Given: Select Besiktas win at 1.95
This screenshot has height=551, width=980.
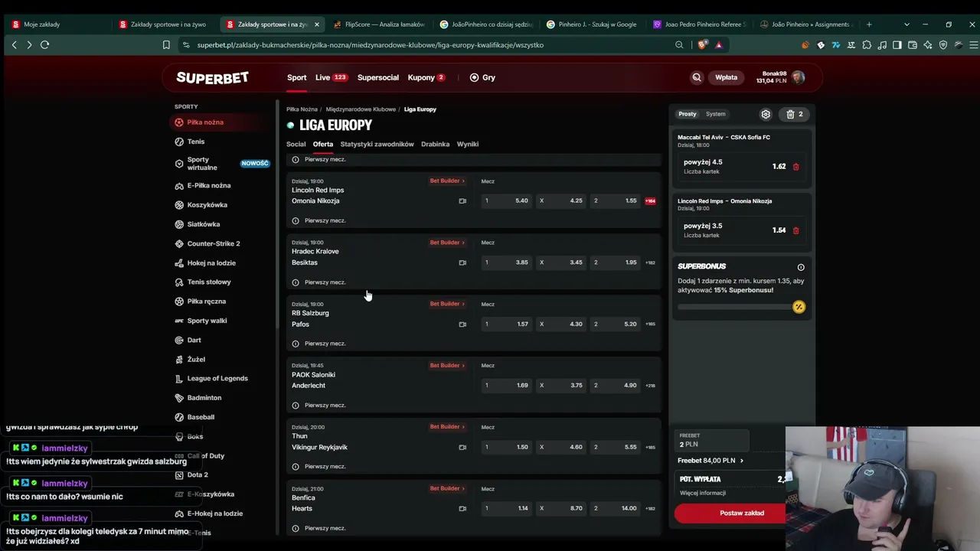Looking at the screenshot, I should click(616, 262).
